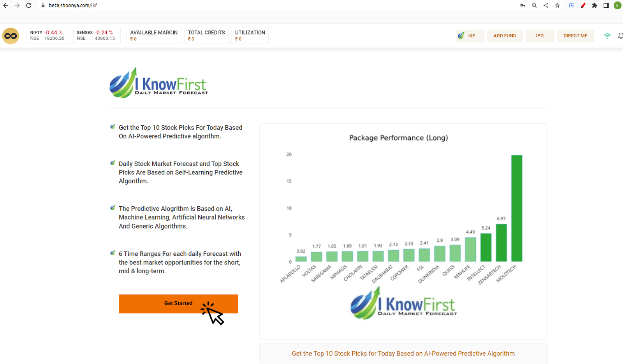Viewport: 623px width, 364px height.
Task: Click the Shoonya infinity logo
Action: pos(11,36)
